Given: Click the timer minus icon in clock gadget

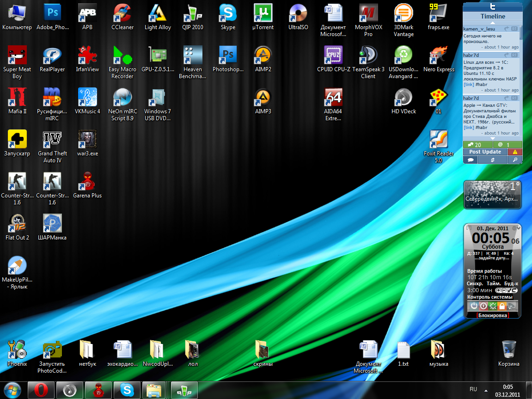Looking at the screenshot, I should tap(504, 290).
